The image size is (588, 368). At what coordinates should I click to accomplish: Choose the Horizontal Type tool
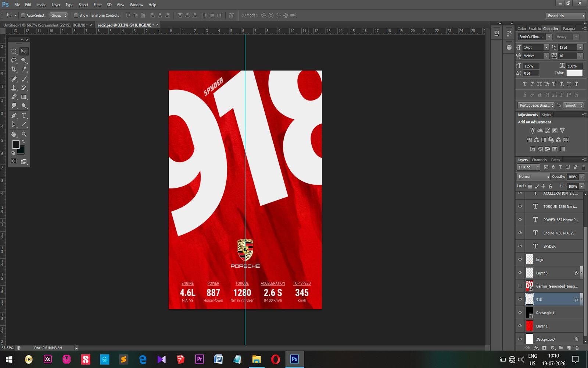pyautogui.click(x=24, y=116)
